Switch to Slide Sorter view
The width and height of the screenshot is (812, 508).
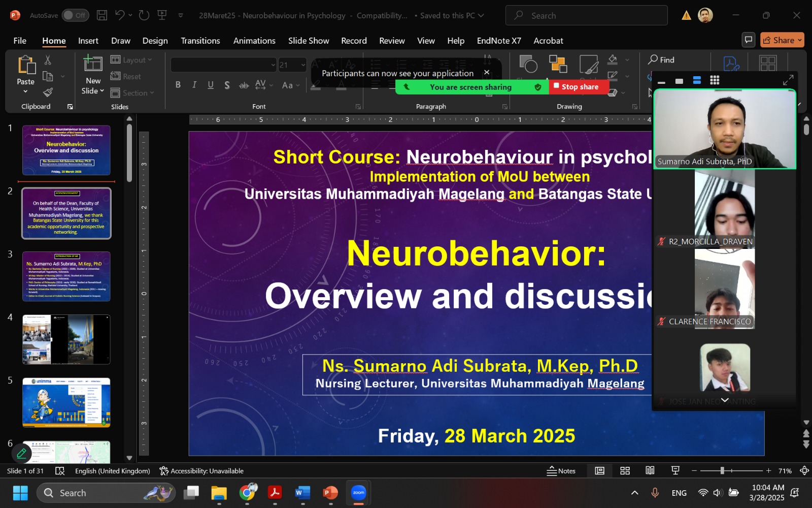pos(625,471)
